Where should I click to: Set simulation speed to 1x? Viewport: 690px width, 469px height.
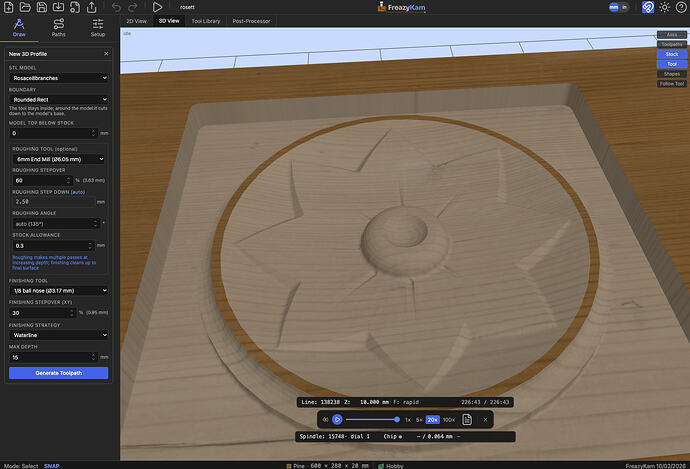coord(408,420)
